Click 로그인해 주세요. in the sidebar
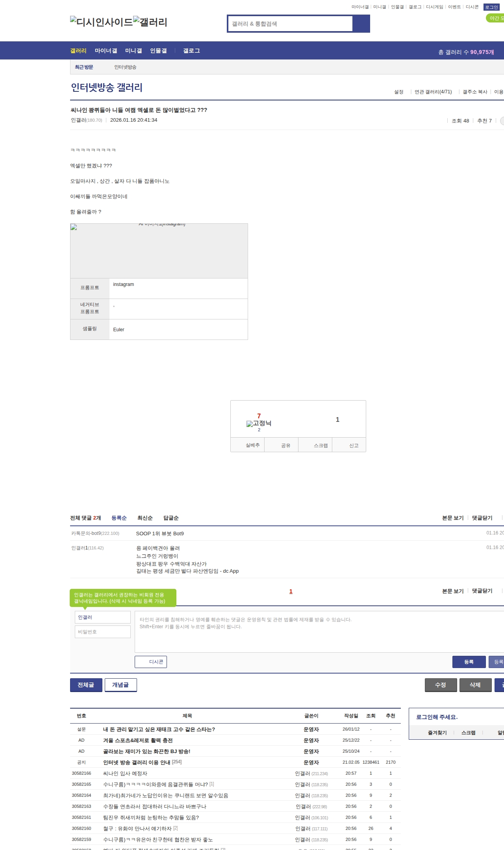The height and width of the screenshot is (850, 504). [437, 717]
